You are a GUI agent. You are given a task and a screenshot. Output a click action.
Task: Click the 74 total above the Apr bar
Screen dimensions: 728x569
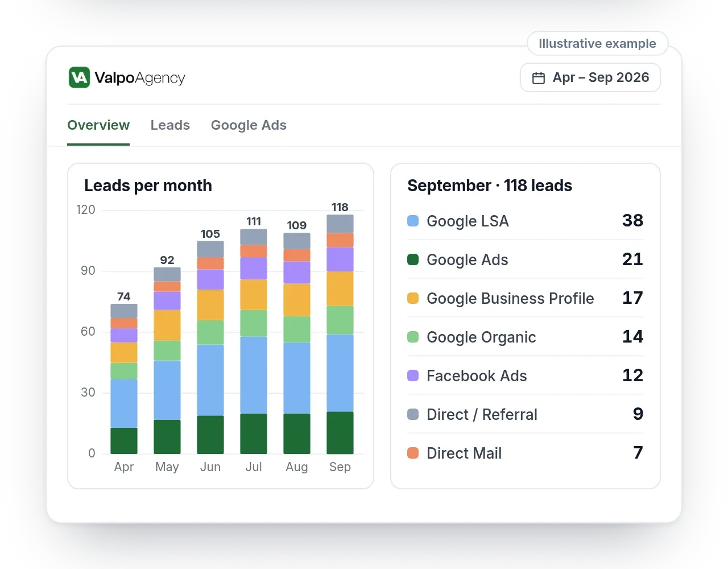pyautogui.click(x=124, y=296)
